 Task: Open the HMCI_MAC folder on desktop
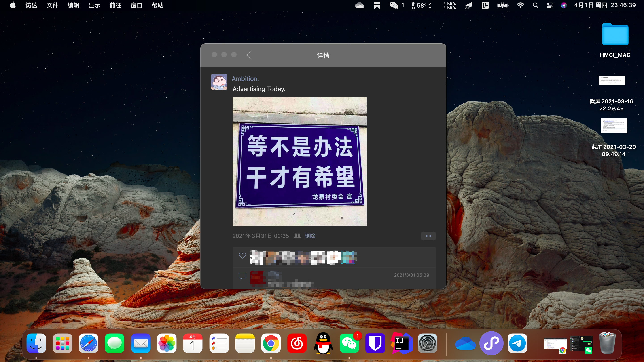[615, 40]
